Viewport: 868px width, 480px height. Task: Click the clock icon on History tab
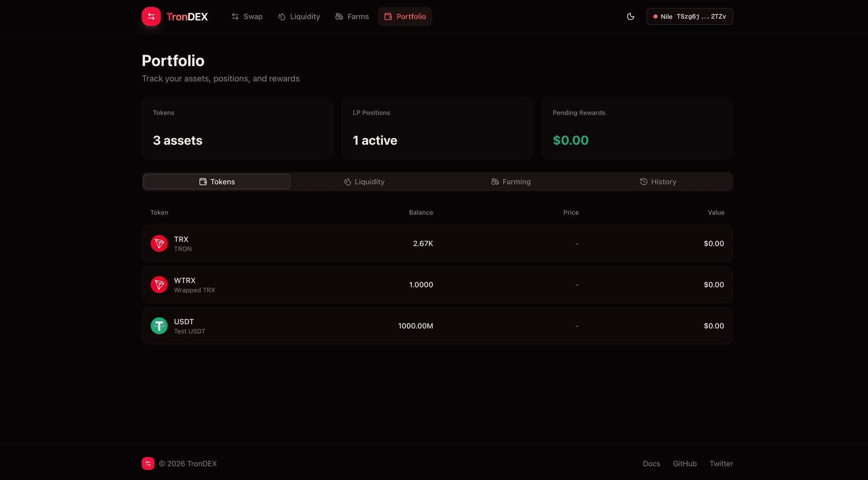tap(644, 182)
